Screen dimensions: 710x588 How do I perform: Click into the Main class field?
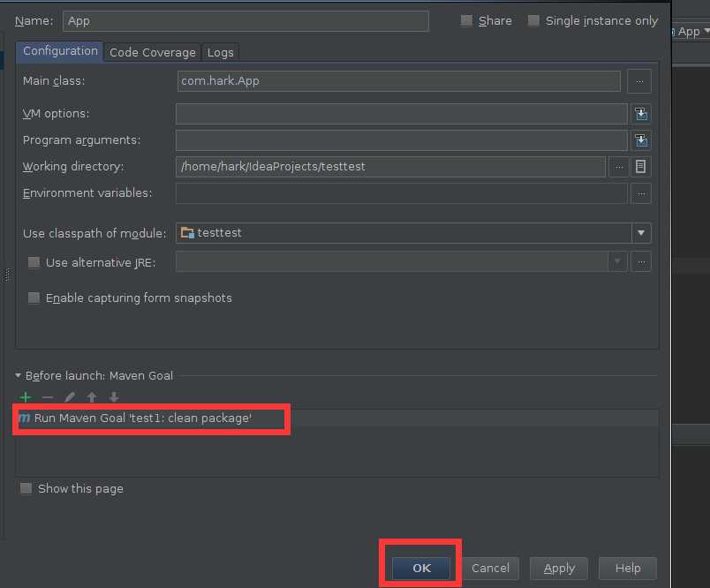point(399,81)
